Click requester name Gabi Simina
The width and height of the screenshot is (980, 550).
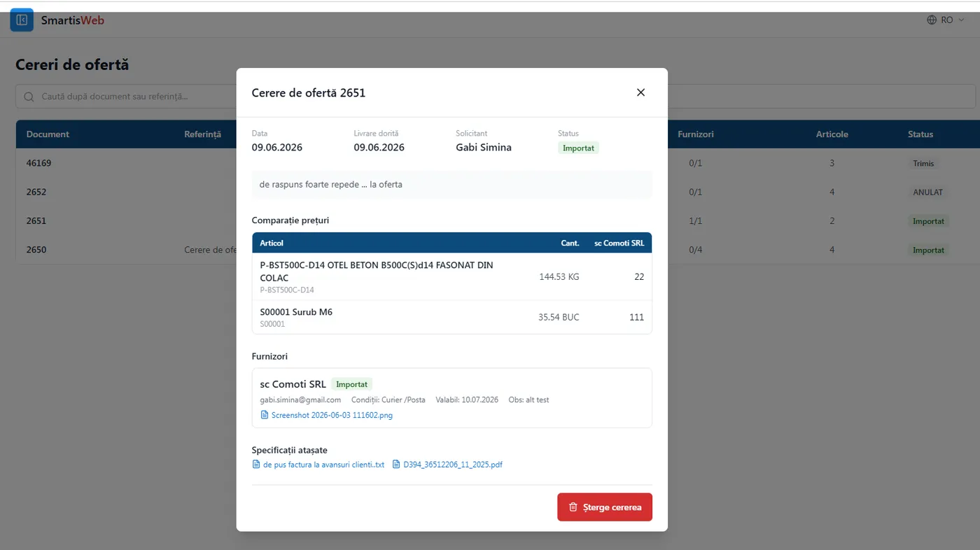484,148
